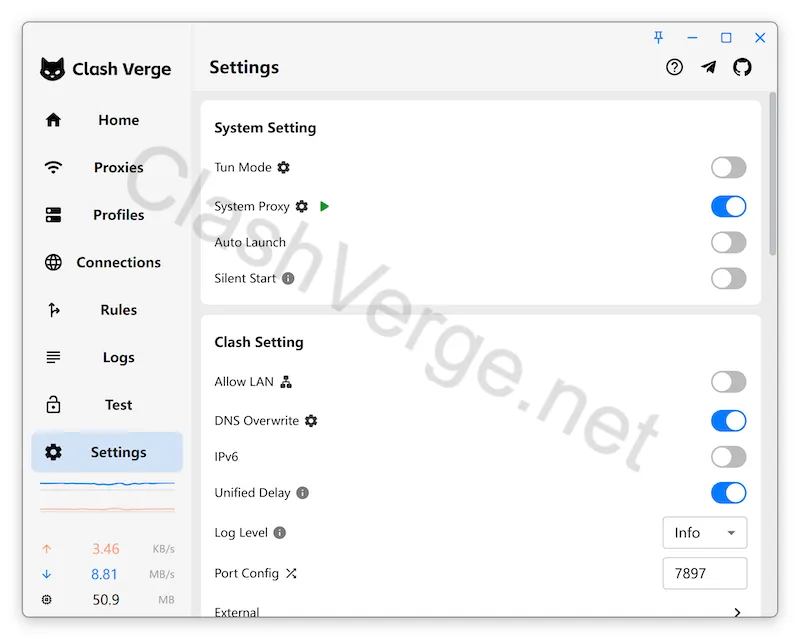Click the Clash Verge cat logo

[53, 69]
